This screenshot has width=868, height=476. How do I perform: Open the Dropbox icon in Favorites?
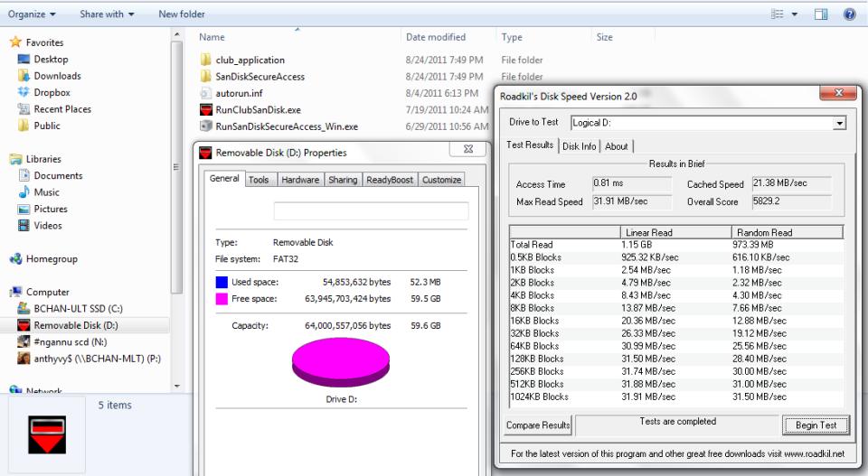(x=24, y=92)
